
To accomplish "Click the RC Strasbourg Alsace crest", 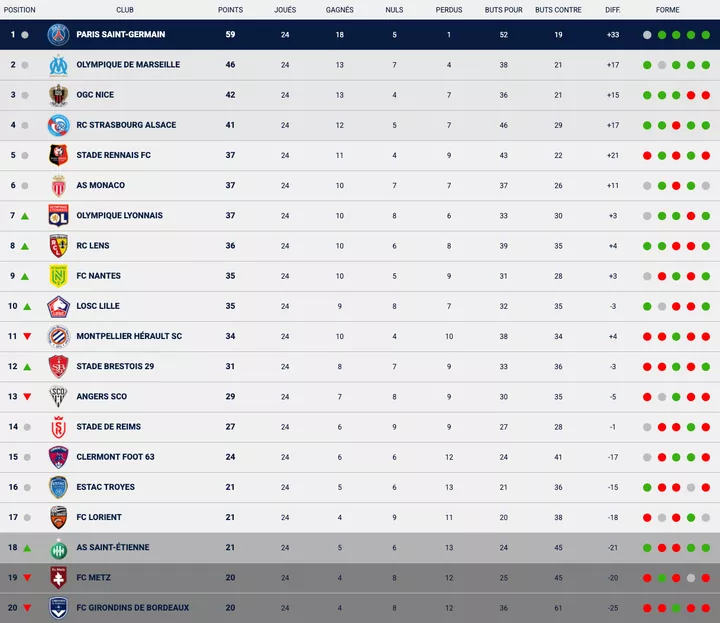I will click(58, 125).
